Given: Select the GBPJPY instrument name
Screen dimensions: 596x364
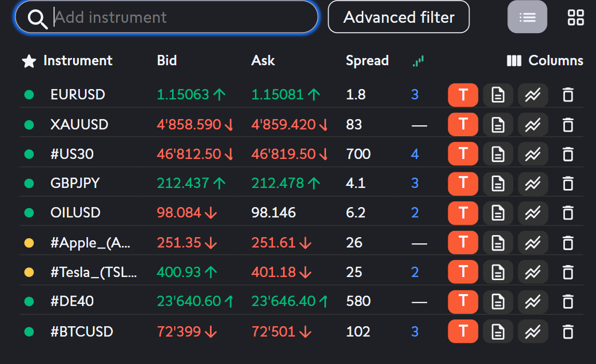Looking at the screenshot, I should (x=75, y=183).
